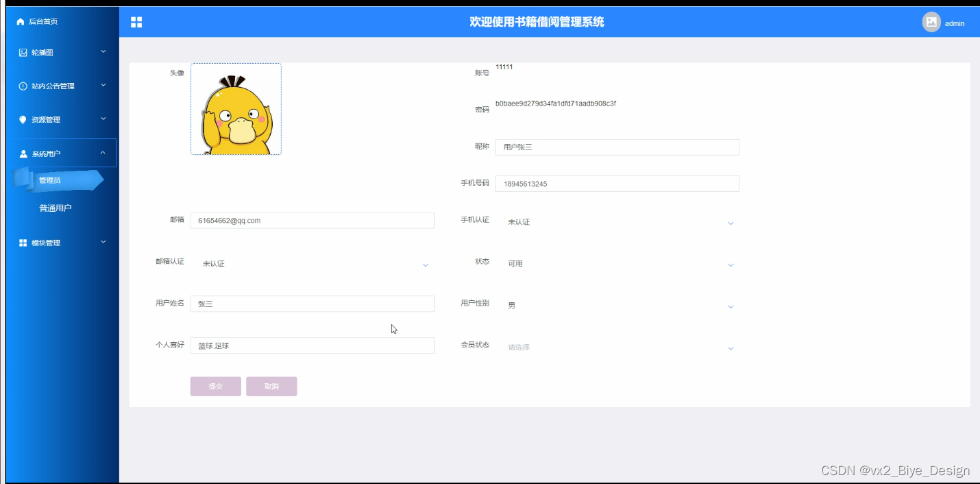The height and width of the screenshot is (484, 980).
Task: Click the info icon beside 站内公告管理
Action: (23, 86)
